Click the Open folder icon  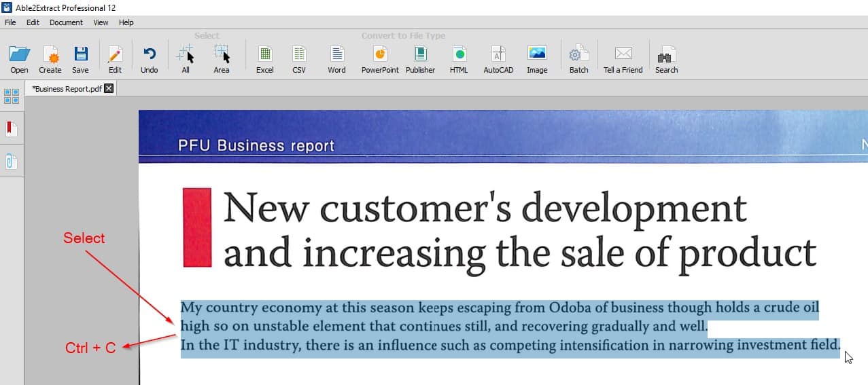(x=19, y=54)
